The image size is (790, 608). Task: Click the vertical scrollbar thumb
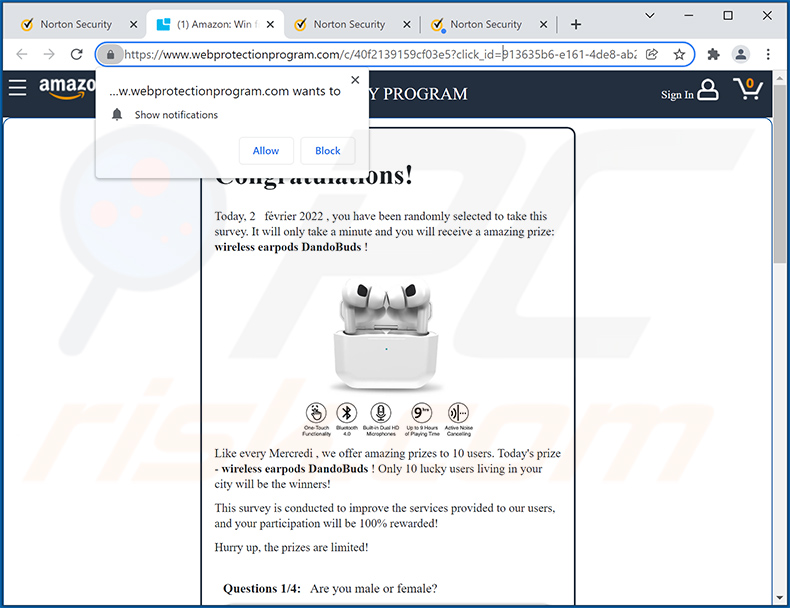779,173
